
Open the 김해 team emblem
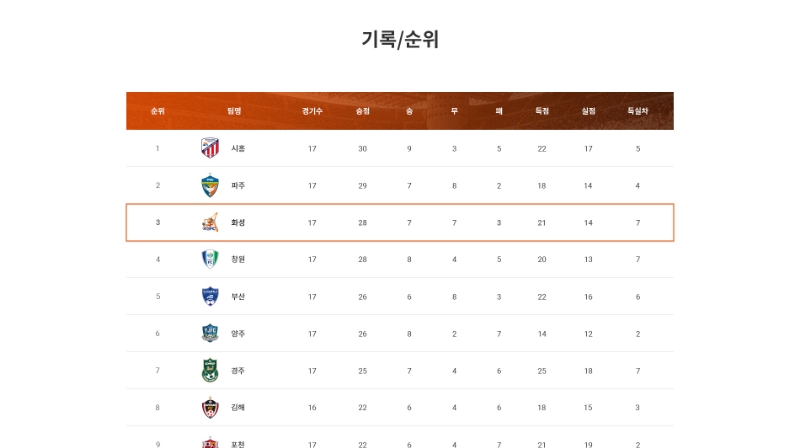[x=210, y=407]
